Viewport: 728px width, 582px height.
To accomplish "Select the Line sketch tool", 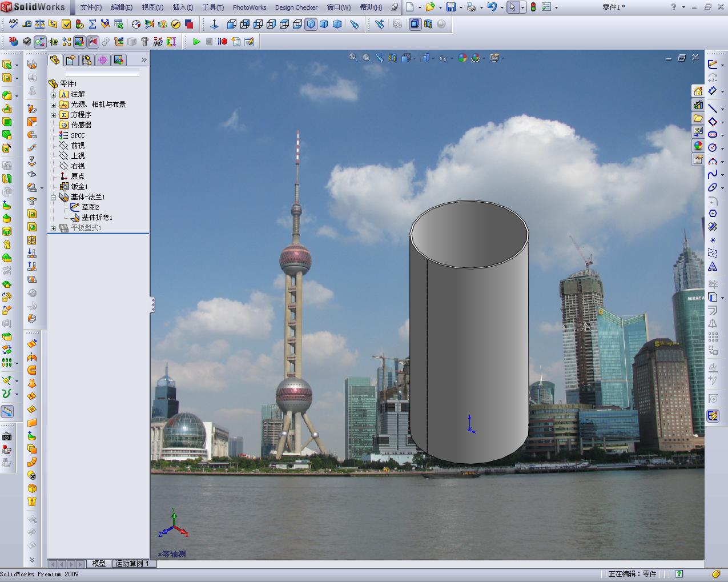I will click(x=713, y=108).
